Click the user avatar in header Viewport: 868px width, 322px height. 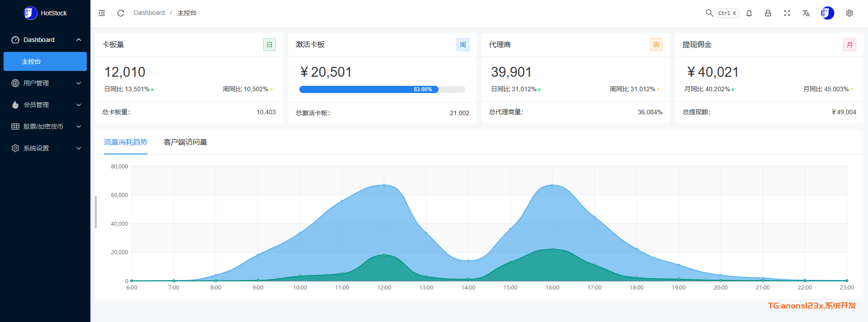pos(827,13)
